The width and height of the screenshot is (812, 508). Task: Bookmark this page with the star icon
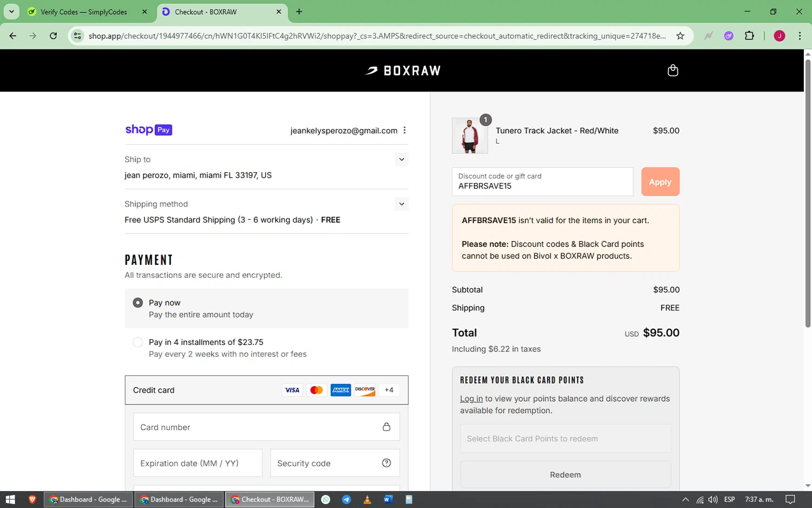point(680,36)
